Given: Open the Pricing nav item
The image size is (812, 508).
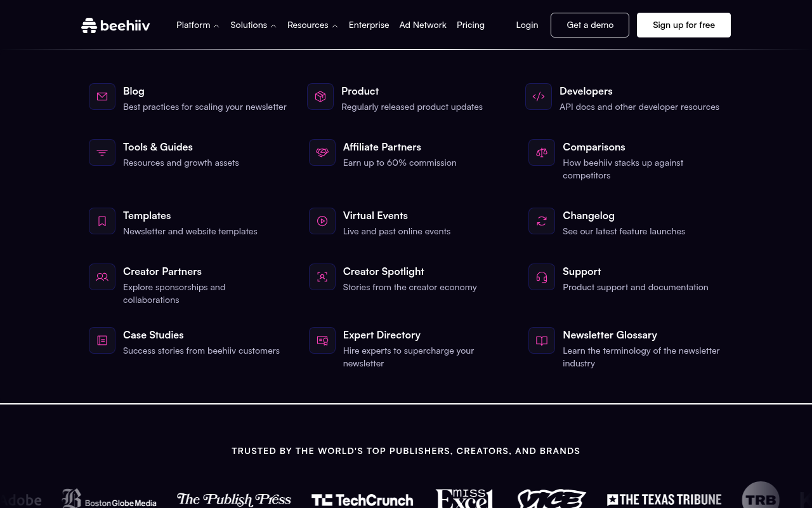Looking at the screenshot, I should click(x=471, y=25).
